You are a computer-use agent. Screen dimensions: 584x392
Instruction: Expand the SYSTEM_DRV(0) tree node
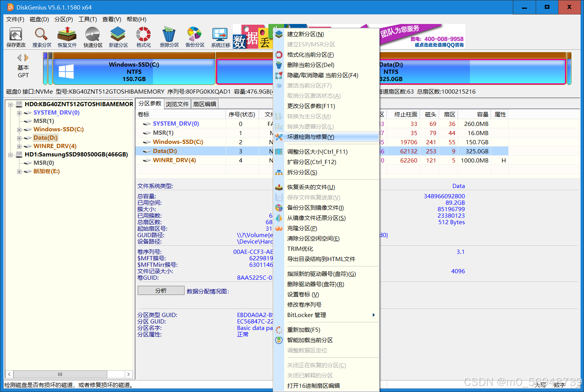click(x=19, y=113)
